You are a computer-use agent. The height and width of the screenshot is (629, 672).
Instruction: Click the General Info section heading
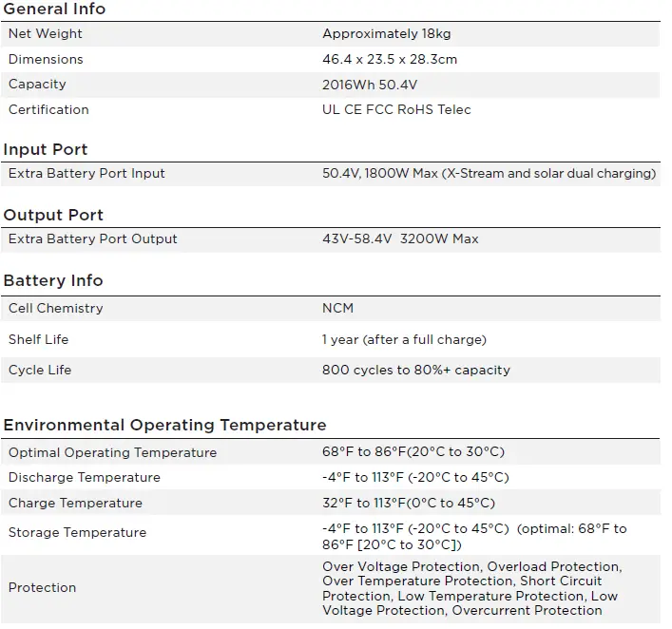[x=54, y=9]
